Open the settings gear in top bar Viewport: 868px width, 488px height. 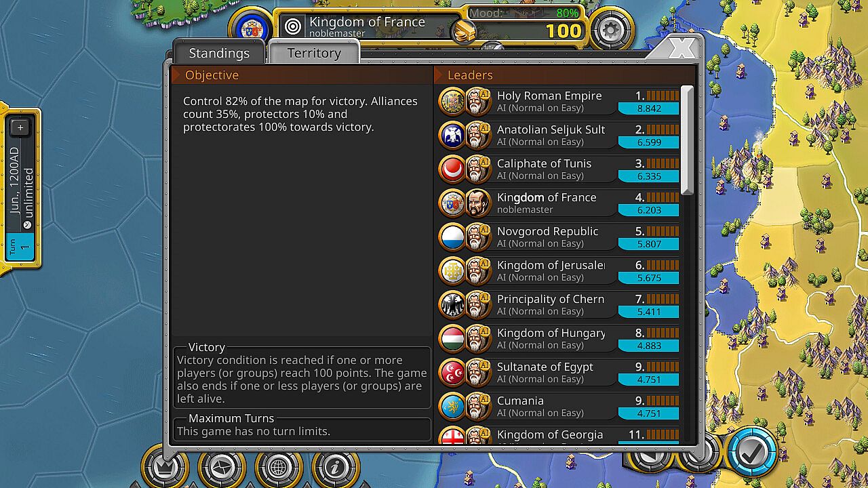[611, 29]
